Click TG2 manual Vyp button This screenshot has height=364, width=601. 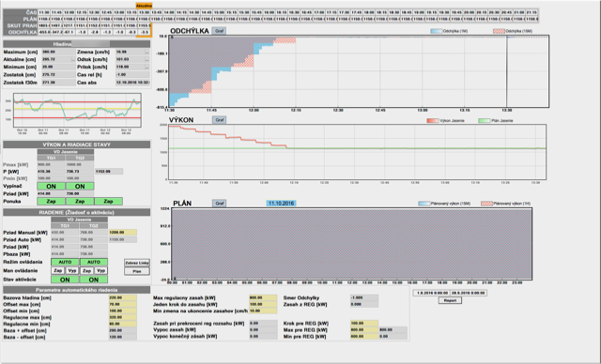[100, 270]
